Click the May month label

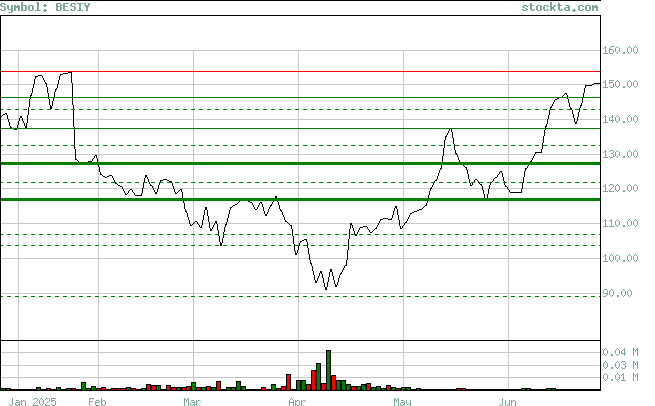coord(402,401)
